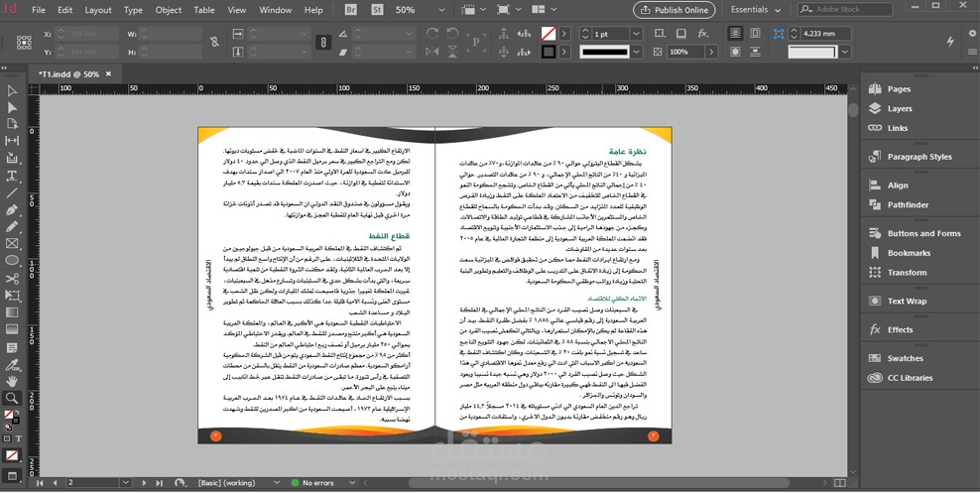
Task: Click the Adobe Stock search field
Action: point(845,9)
